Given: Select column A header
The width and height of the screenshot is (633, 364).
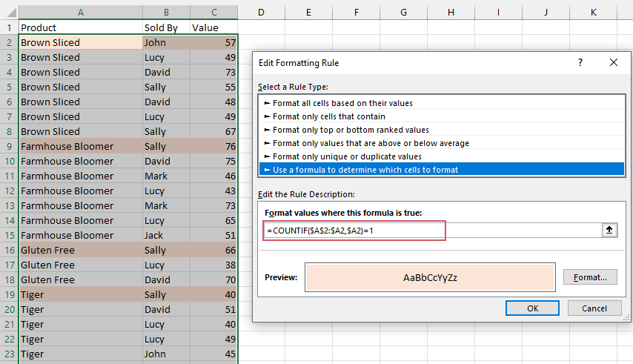Looking at the screenshot, I should coord(80,12).
